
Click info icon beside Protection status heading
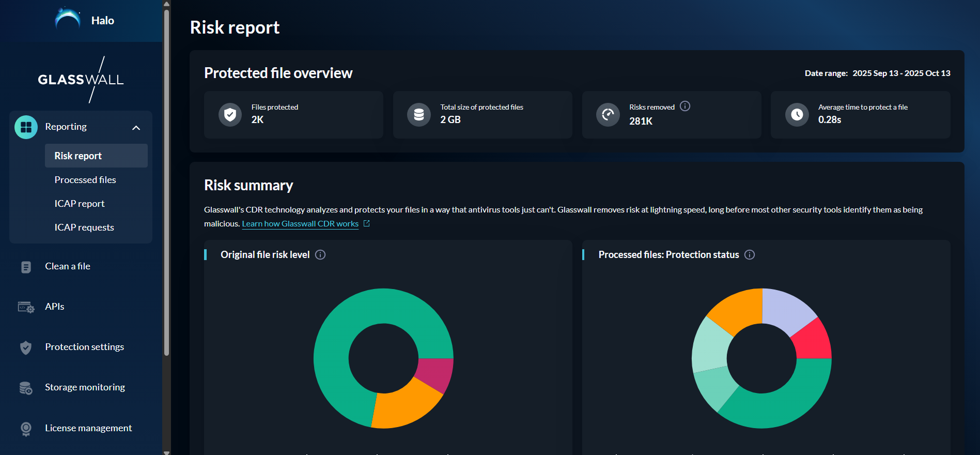(750, 255)
